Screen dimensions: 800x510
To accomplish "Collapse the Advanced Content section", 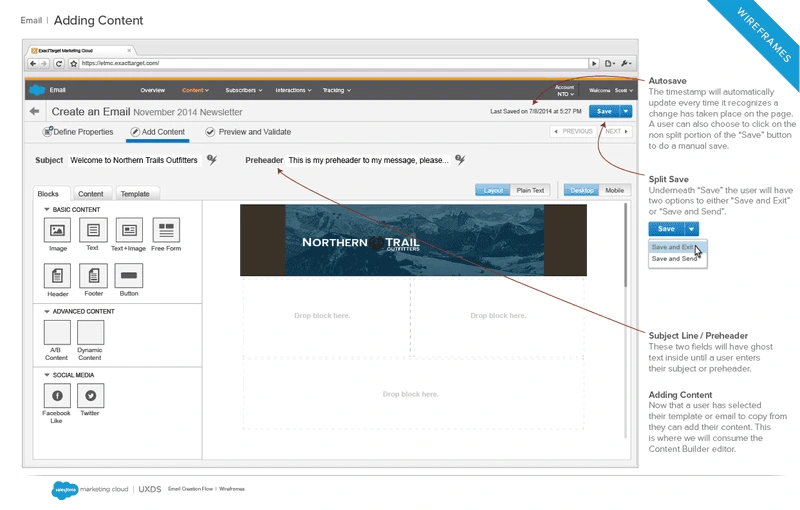I will 46,311.
